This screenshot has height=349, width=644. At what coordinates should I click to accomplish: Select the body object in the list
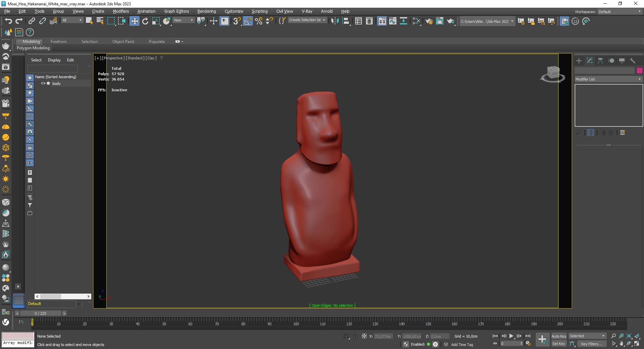tap(56, 84)
